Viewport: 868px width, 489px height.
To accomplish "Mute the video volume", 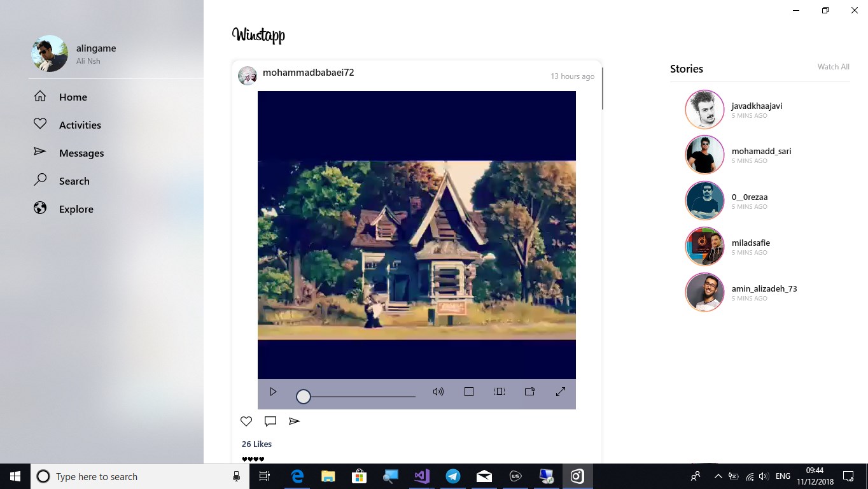I will [438, 392].
